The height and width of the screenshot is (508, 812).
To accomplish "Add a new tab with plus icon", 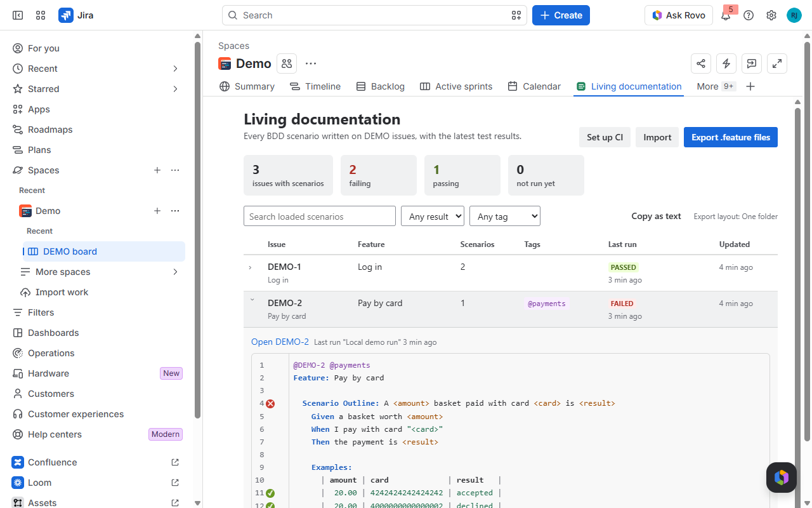I will 750,86.
